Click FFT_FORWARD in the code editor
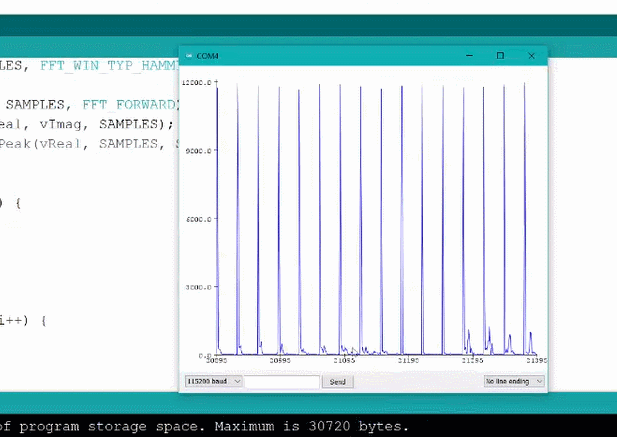This screenshot has height=437, width=617. point(132,104)
